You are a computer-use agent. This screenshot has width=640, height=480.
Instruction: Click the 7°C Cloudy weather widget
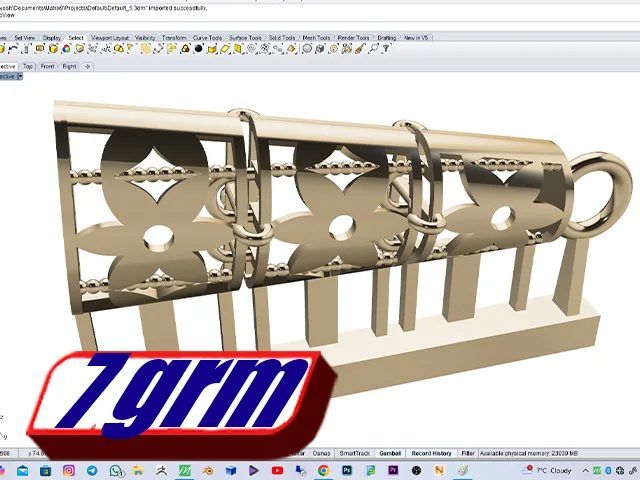coord(547,471)
